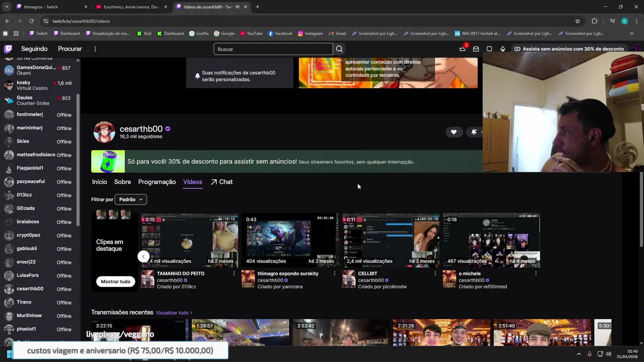Image resolution: width=644 pixels, height=362 pixels.
Task: Open the 2:31:26 recent broadcast thumbnail
Action: point(441,332)
